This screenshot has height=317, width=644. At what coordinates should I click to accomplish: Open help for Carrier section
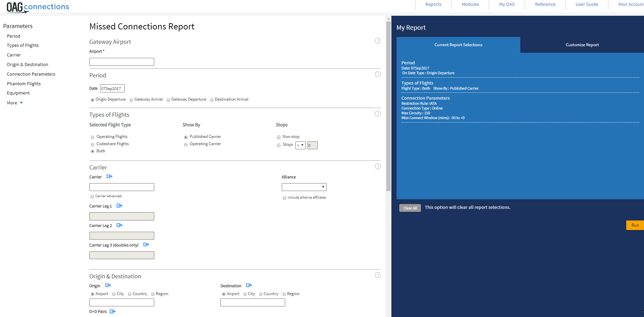tap(378, 166)
